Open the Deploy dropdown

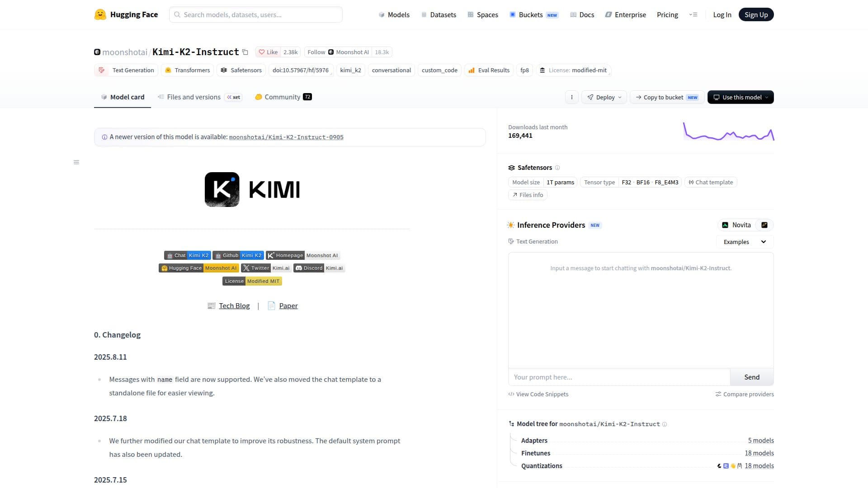(604, 97)
